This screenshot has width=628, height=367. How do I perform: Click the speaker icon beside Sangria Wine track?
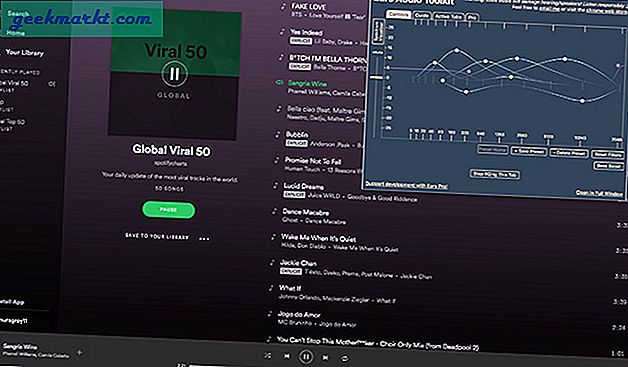coord(279,83)
